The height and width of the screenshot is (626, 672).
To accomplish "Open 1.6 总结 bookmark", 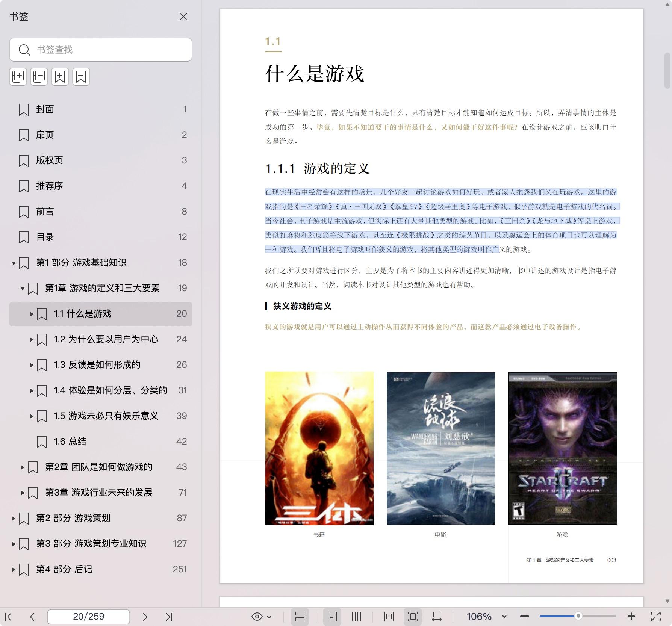I will (x=101, y=442).
